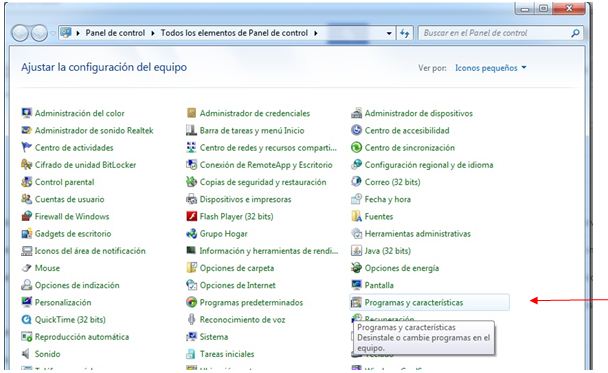608x373 pixels.
Task: Click the navigation forward button
Action: point(39,33)
